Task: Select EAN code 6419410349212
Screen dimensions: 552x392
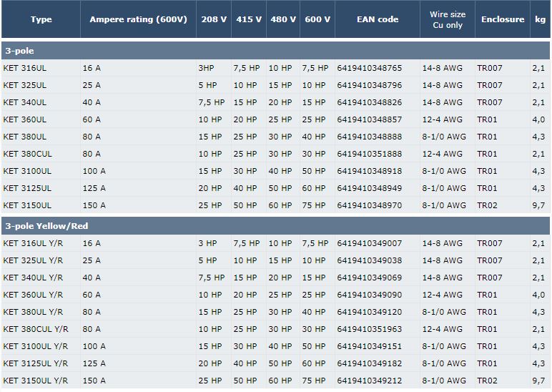Action: click(x=369, y=381)
